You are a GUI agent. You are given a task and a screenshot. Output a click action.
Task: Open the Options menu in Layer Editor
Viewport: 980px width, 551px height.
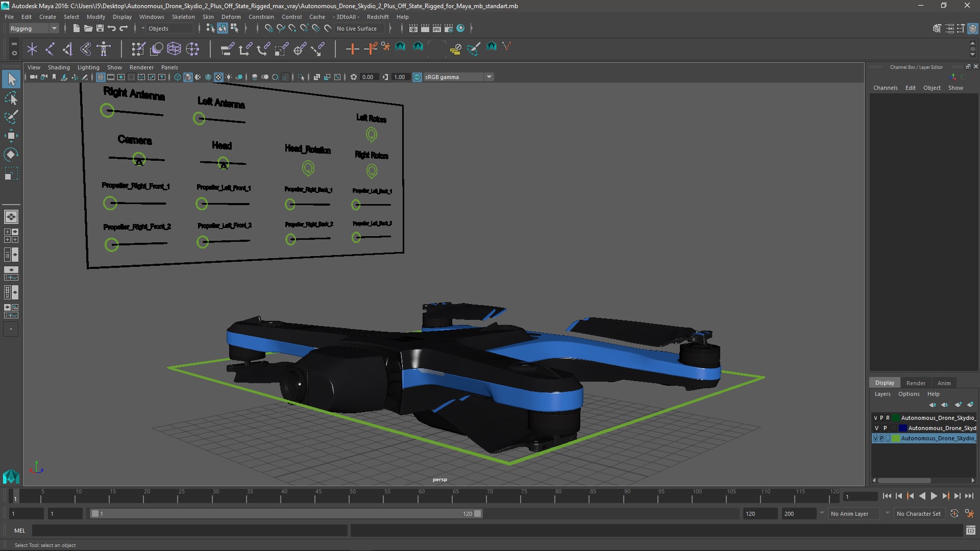[x=909, y=394]
